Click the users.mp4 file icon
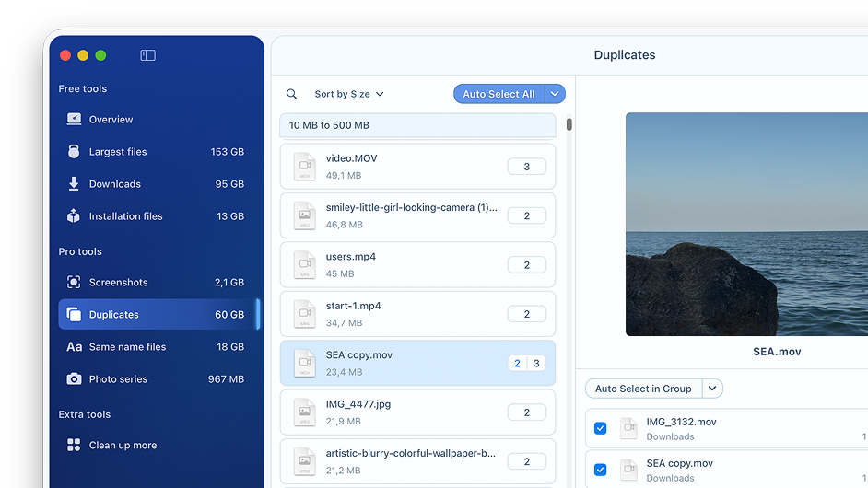The image size is (868, 488). 304,265
